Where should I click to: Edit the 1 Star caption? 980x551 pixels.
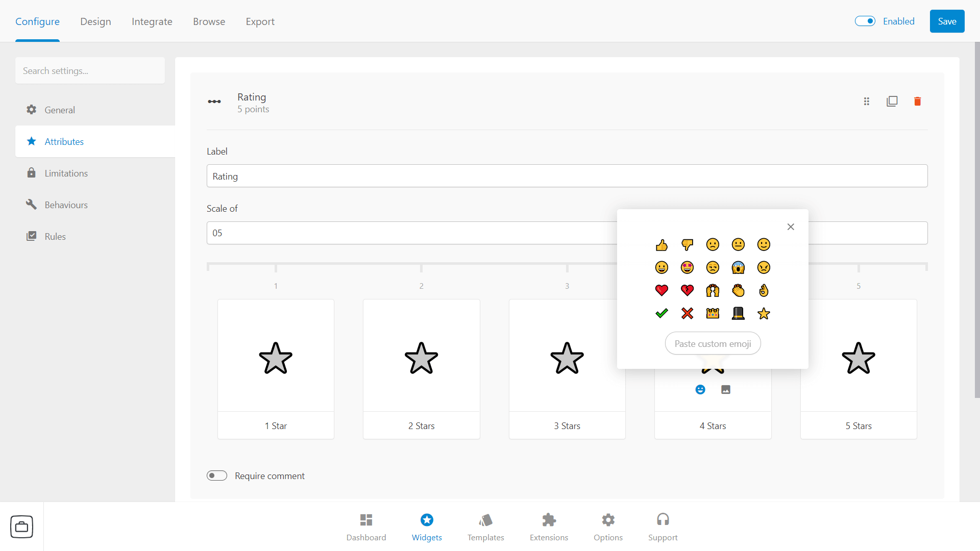pyautogui.click(x=276, y=425)
